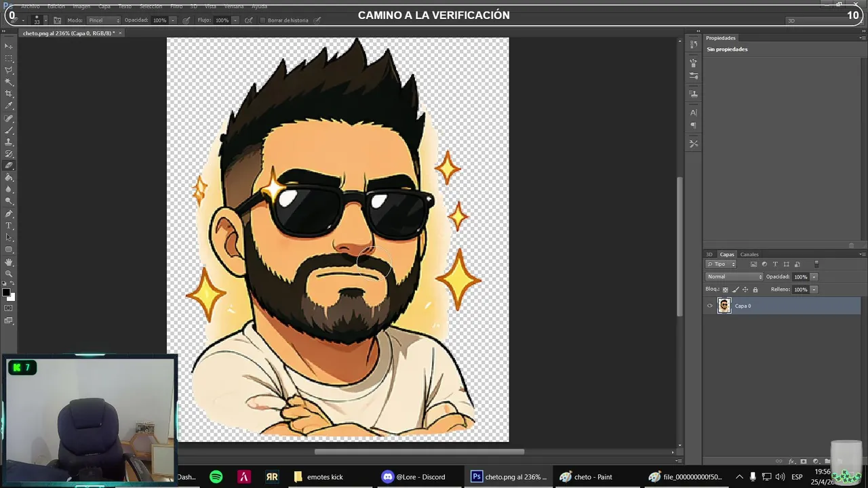The width and height of the screenshot is (868, 488).
Task: Select the Dodge tool
Action: (x=9, y=201)
